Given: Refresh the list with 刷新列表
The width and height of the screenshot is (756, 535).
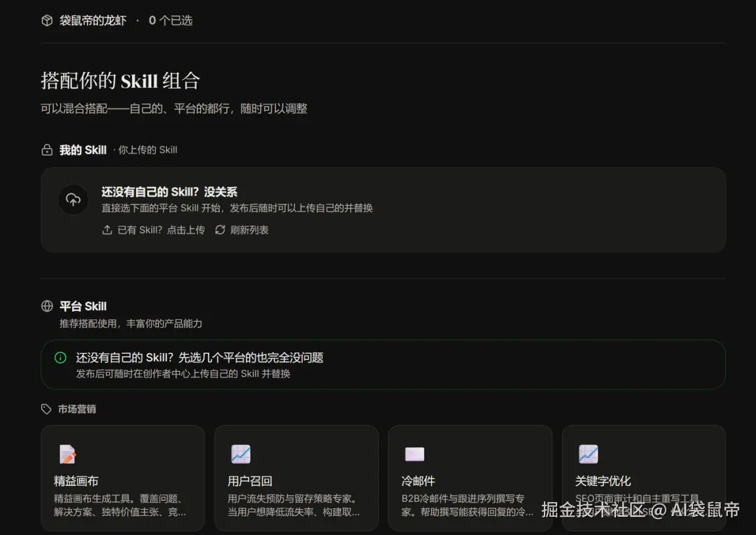Looking at the screenshot, I should (x=242, y=230).
